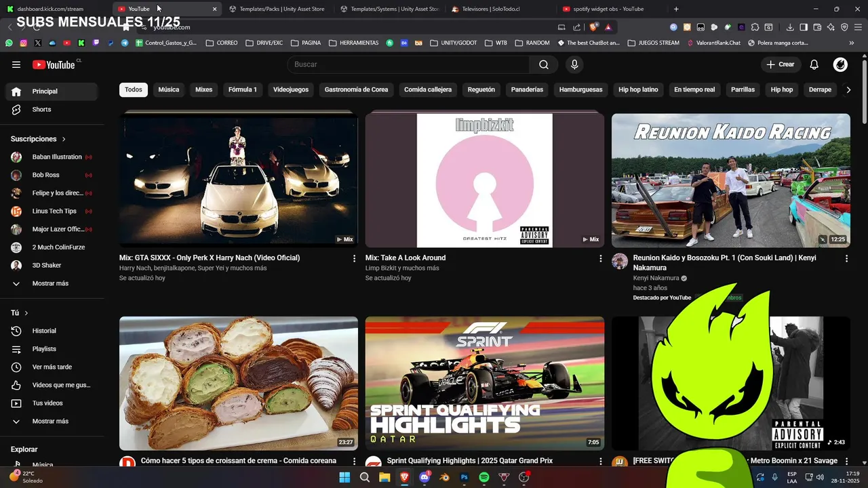This screenshot has height=488, width=868.
Task: Open options for Mix: Take A Look Around
Action: coord(600,258)
